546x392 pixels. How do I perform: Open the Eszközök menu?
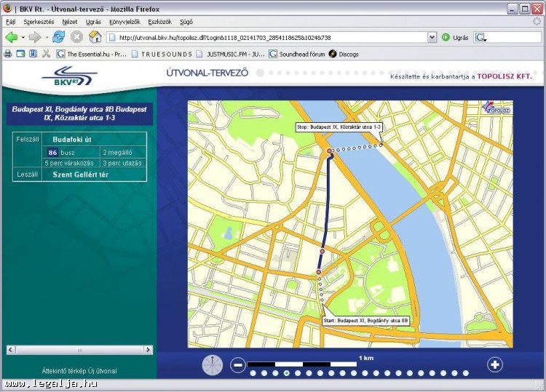(159, 22)
